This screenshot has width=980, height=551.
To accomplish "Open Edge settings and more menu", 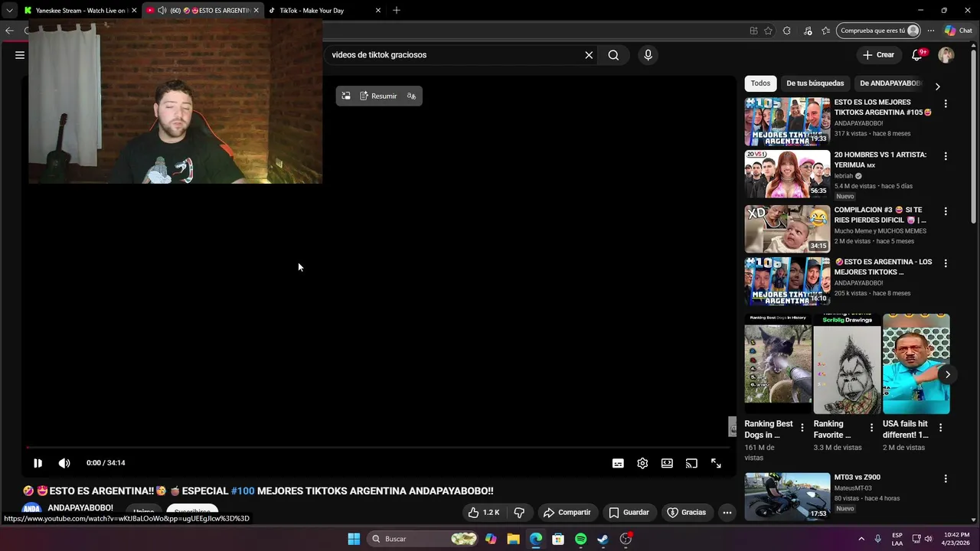I will [x=931, y=31].
